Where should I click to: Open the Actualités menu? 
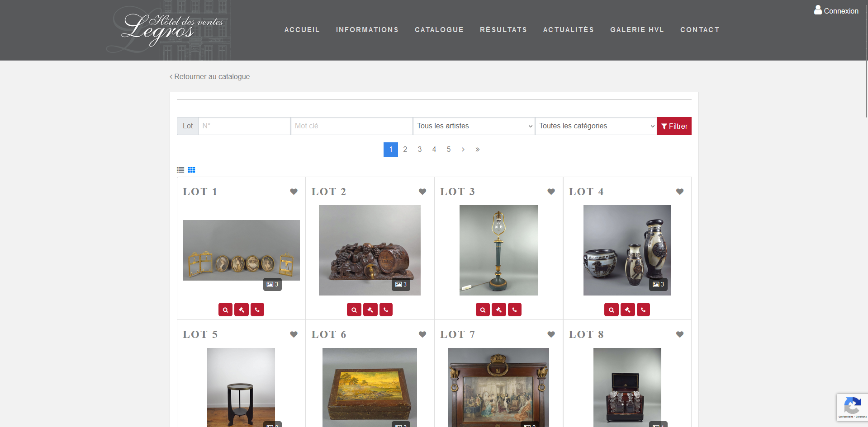(x=569, y=30)
